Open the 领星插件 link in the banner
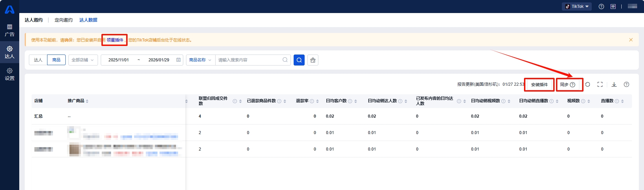 tap(115, 40)
